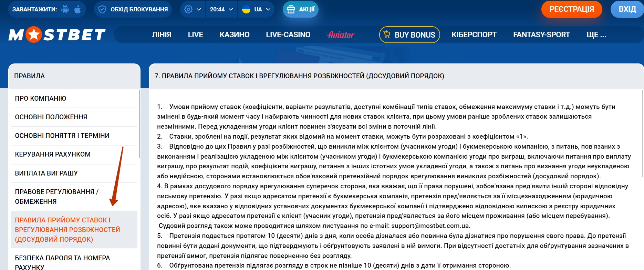This screenshot has width=644, height=270.
Task: Open the LIVE betting section
Action: click(196, 34)
